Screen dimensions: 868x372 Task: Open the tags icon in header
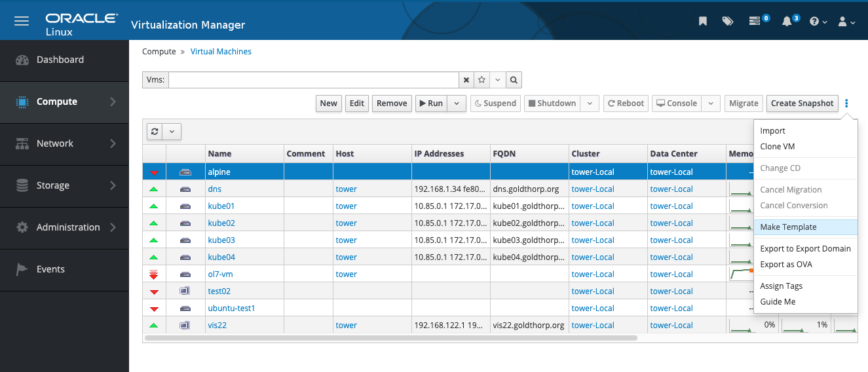click(728, 21)
